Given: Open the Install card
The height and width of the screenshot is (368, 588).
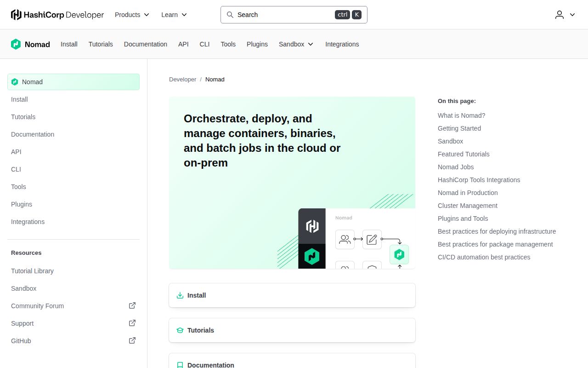Looking at the screenshot, I should (292, 295).
